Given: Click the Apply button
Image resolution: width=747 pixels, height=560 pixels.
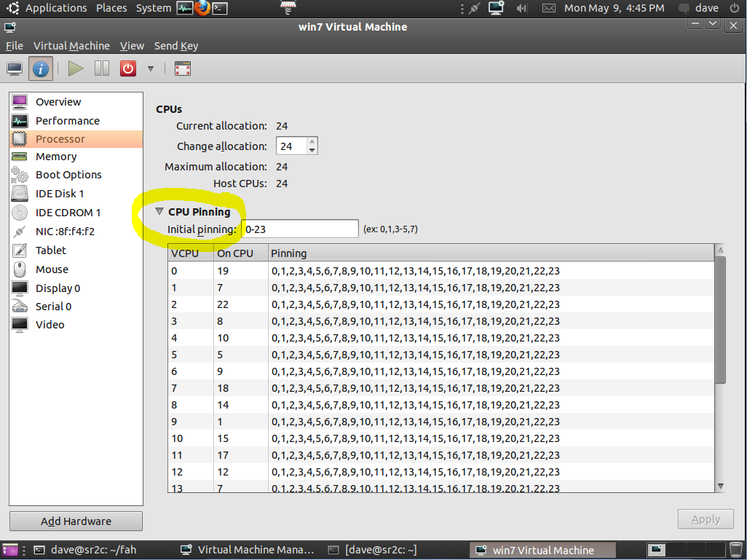Looking at the screenshot, I should (x=705, y=519).
